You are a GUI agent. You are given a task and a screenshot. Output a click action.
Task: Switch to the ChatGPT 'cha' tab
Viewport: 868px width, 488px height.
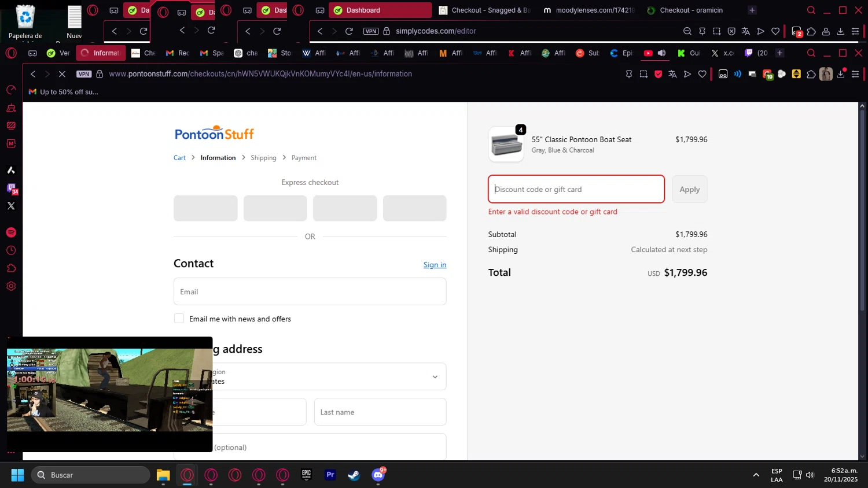tap(246, 53)
